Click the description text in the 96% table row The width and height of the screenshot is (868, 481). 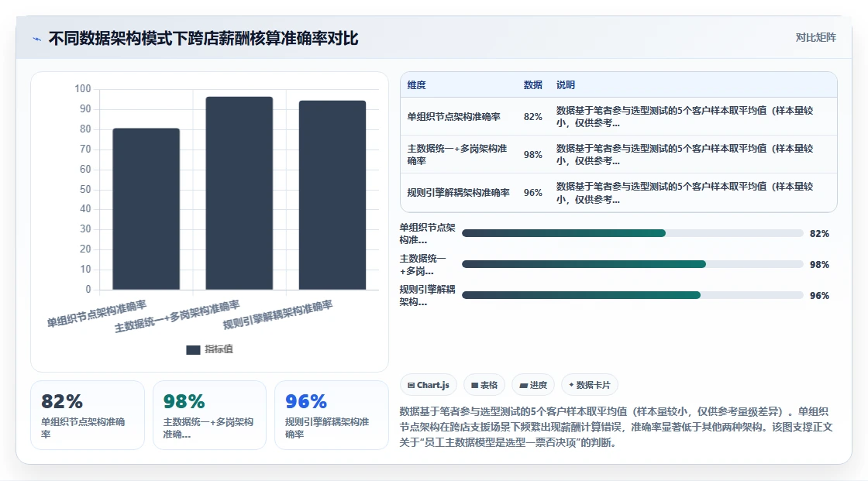(685, 193)
